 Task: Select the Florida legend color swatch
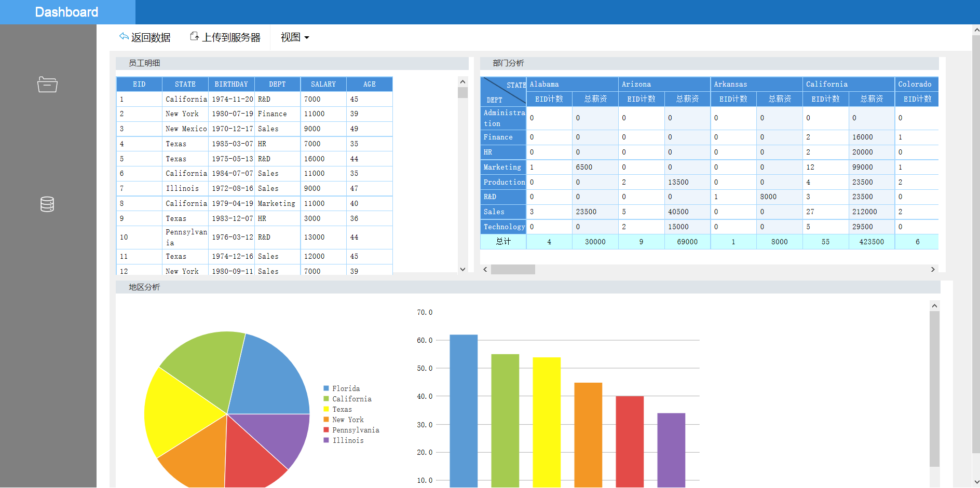point(326,388)
